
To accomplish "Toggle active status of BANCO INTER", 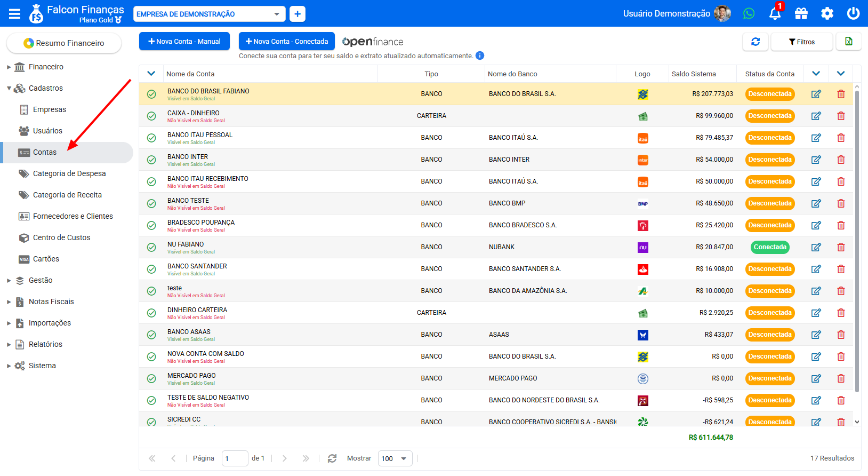I will pyautogui.click(x=151, y=160).
